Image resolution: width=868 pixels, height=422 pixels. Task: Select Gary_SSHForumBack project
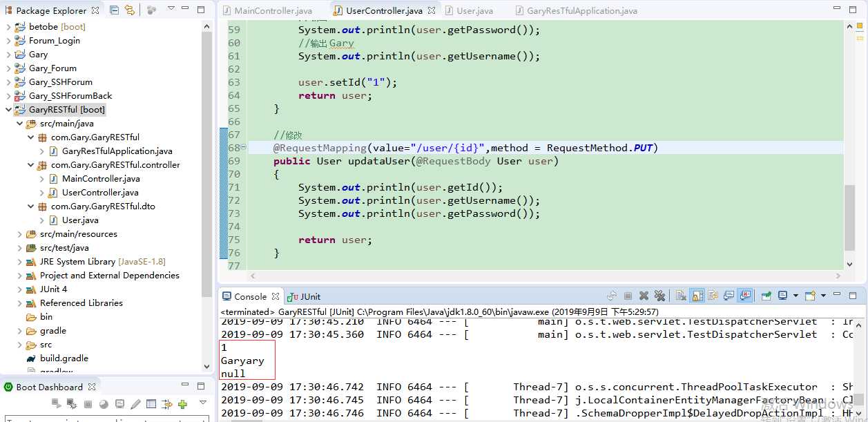(70, 96)
